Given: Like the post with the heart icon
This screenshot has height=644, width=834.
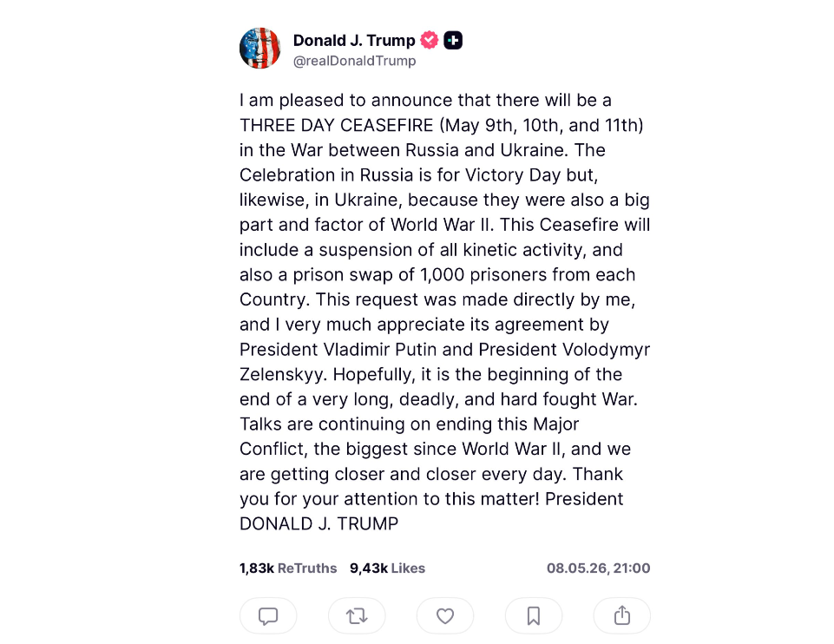Looking at the screenshot, I should [x=445, y=616].
